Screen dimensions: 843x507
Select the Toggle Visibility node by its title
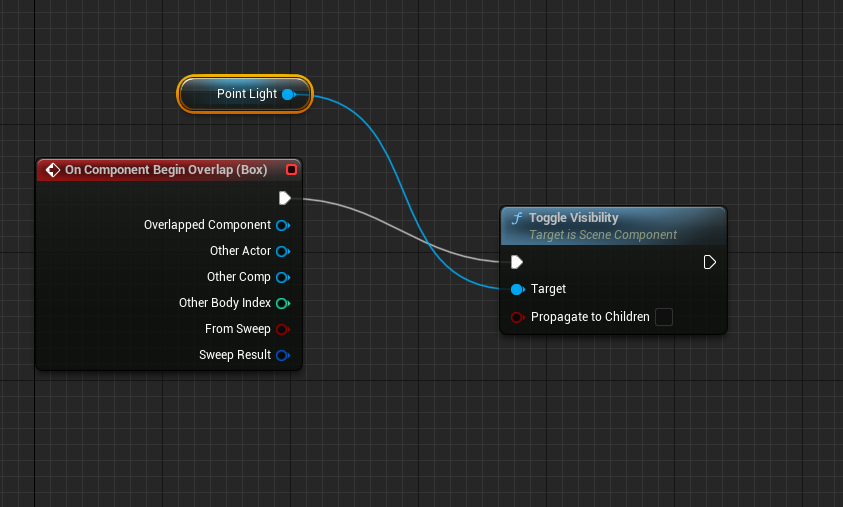click(x=573, y=218)
